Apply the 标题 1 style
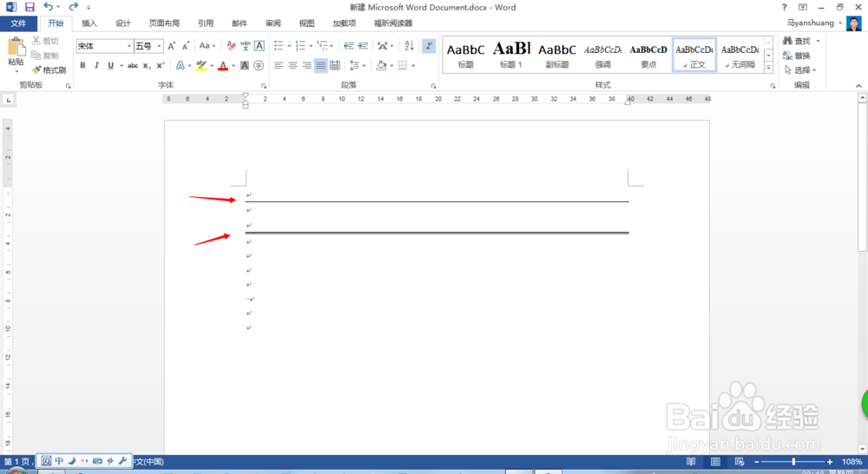The width and height of the screenshot is (868, 474). (x=511, y=55)
